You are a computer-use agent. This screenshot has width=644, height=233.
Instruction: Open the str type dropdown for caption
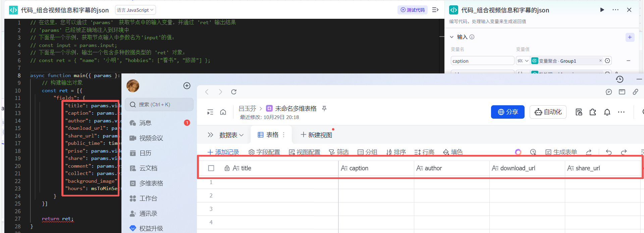coord(523,61)
